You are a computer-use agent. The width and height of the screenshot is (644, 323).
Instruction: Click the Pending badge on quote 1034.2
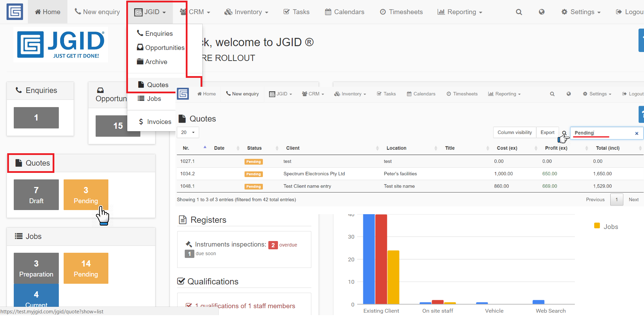click(x=254, y=174)
